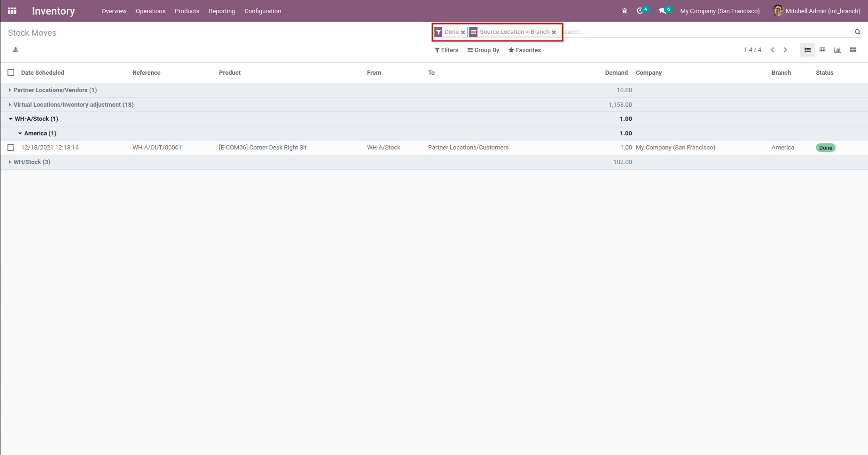Open the conversations chat icon
Screen dimensions: 868x455
pyautogui.click(x=663, y=11)
